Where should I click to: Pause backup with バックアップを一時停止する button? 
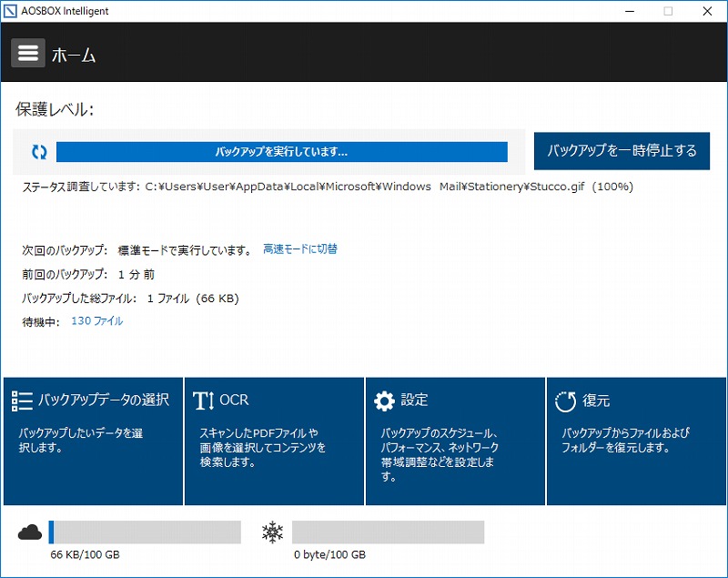point(622,151)
